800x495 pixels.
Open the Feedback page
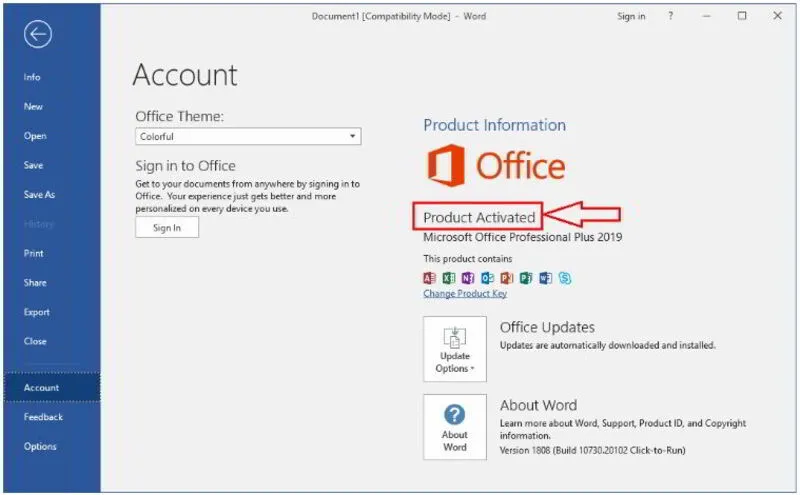(43, 417)
